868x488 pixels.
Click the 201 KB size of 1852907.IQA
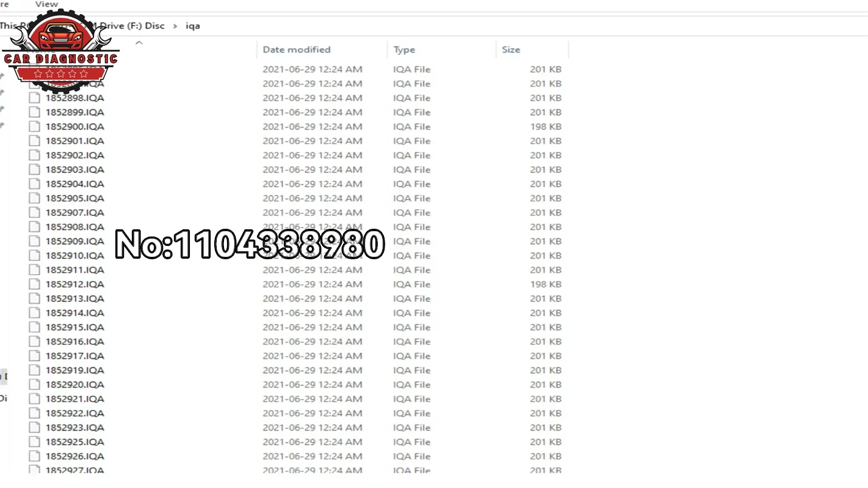[x=546, y=212]
